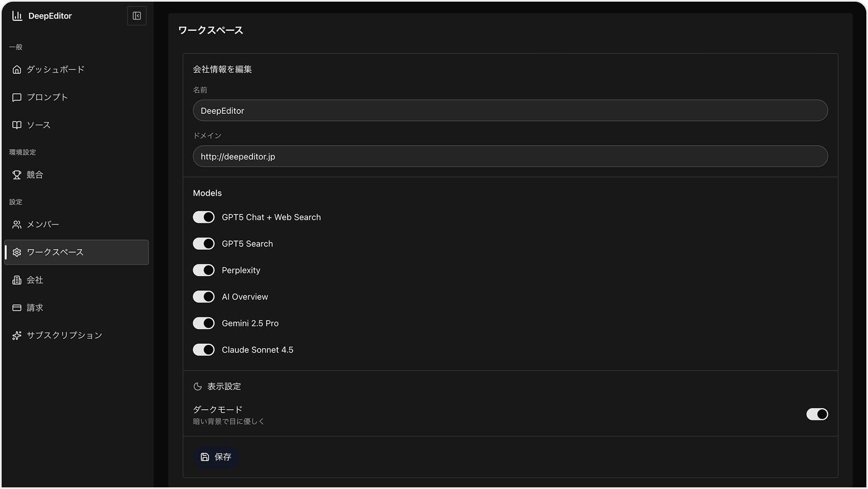Disable the GPT5 Chat + Web Search model
This screenshot has width=868, height=489.
[204, 217]
